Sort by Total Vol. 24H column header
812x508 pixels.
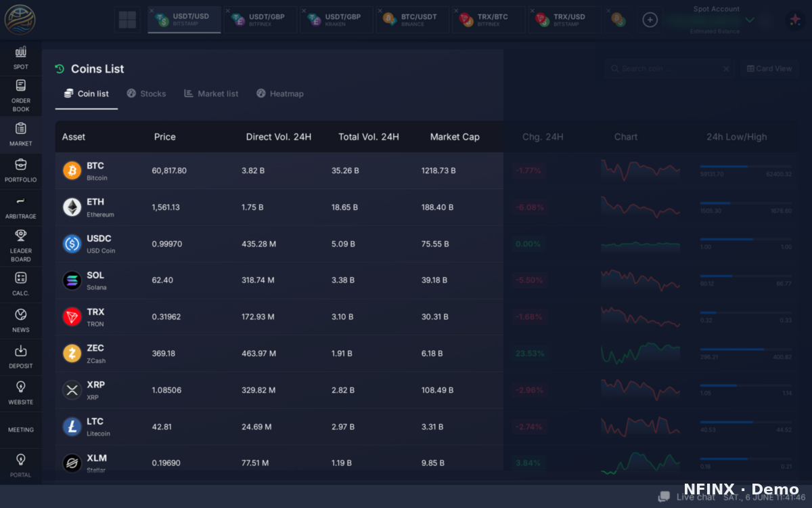pyautogui.click(x=369, y=137)
